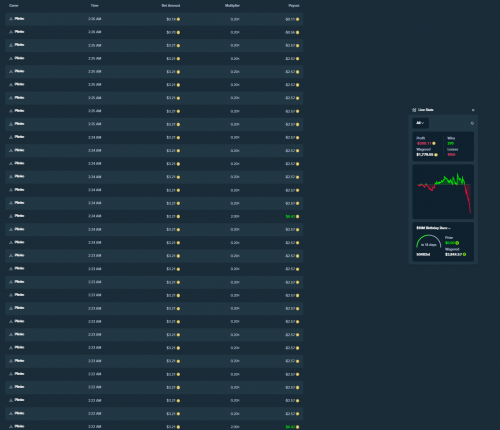This screenshot has width=500, height=430.
Task: Click the coin icon beside first row's payout
Action: click(x=297, y=19)
